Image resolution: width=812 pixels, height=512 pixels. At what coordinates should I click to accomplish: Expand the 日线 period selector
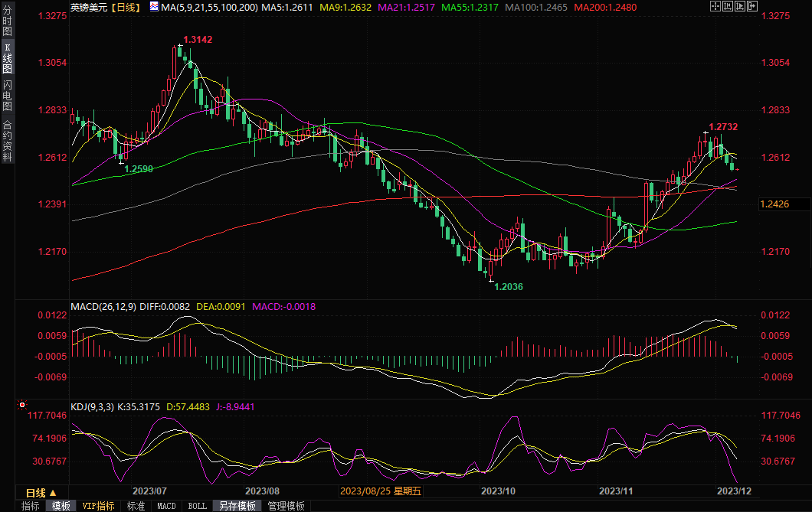coord(36,492)
